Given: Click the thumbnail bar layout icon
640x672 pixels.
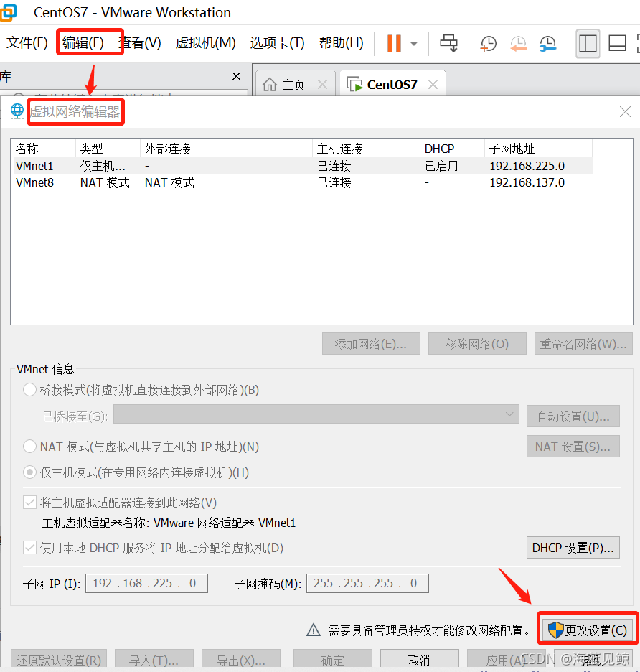Looking at the screenshot, I should click(x=617, y=43).
